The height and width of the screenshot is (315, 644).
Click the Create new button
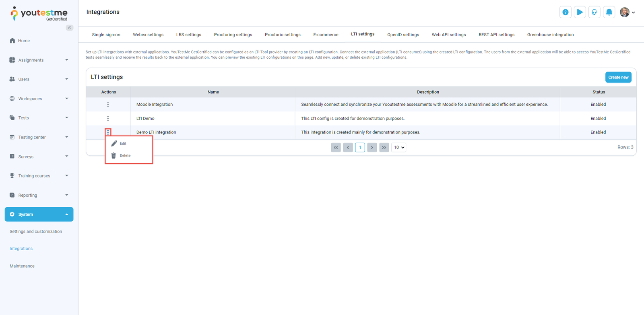(618, 77)
